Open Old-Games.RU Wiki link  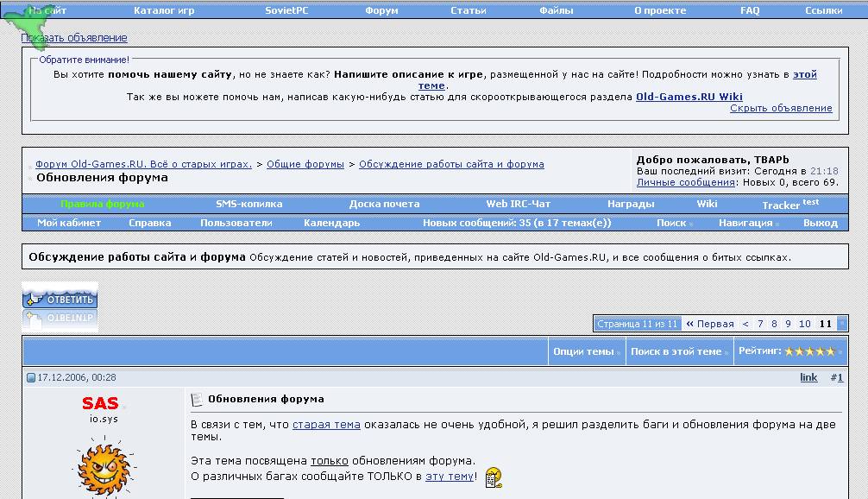click(689, 97)
